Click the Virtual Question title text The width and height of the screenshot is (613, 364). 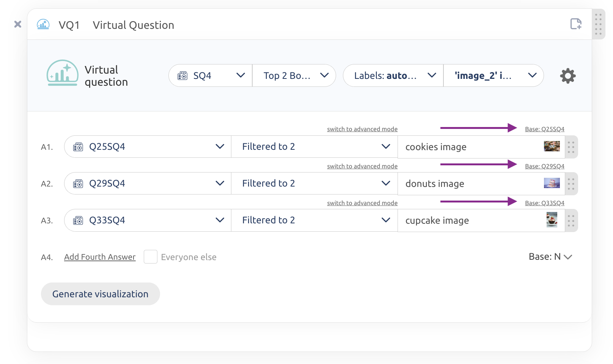pos(134,25)
